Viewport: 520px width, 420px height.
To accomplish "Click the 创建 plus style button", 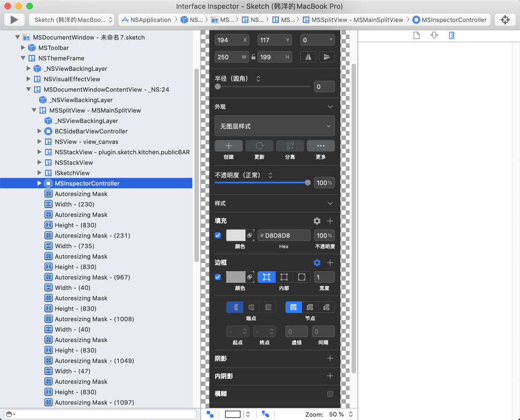I will click(x=229, y=145).
